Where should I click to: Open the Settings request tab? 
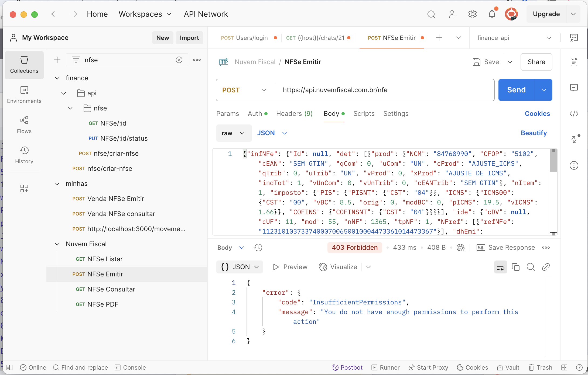click(396, 114)
